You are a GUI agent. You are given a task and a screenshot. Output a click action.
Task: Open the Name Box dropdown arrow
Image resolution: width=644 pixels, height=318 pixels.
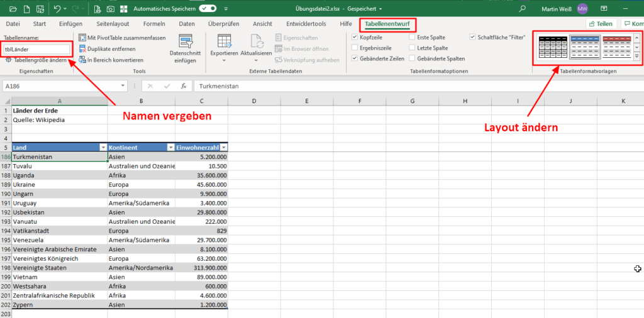coord(123,86)
